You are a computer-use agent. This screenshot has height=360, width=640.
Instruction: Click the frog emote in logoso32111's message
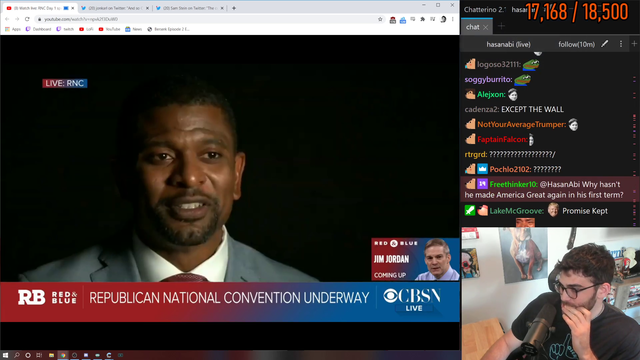tap(531, 64)
